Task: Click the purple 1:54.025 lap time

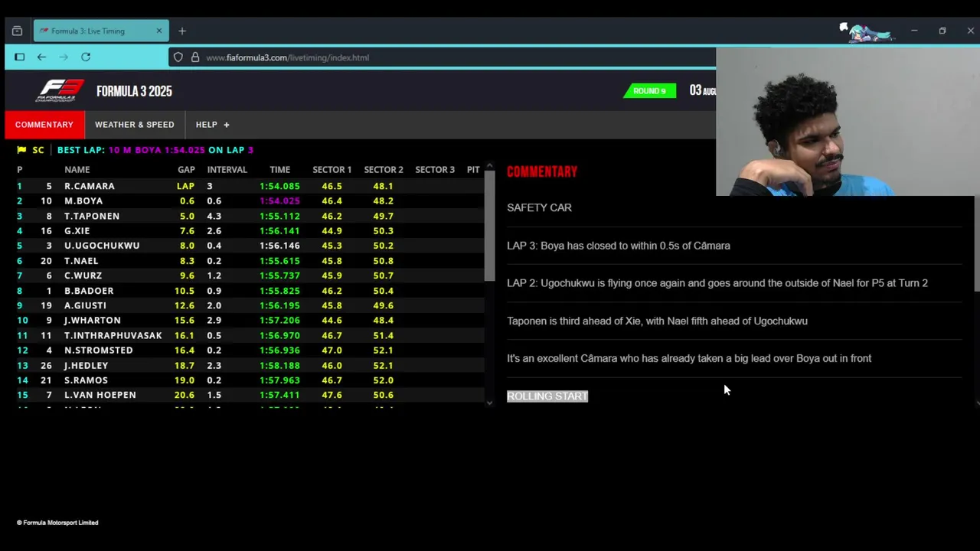Action: coord(279,201)
